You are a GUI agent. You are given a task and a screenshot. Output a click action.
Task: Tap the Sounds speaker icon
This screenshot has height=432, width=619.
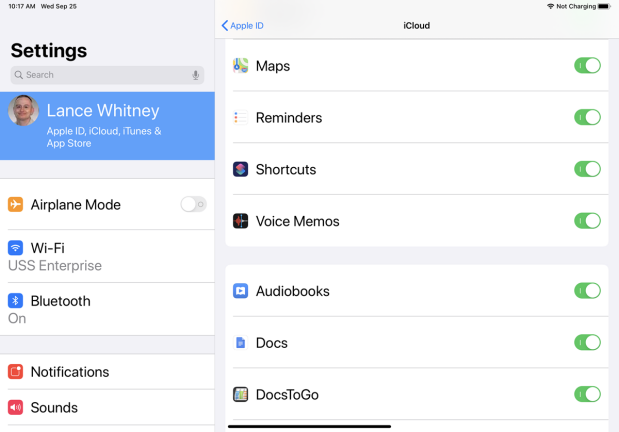tap(15, 407)
